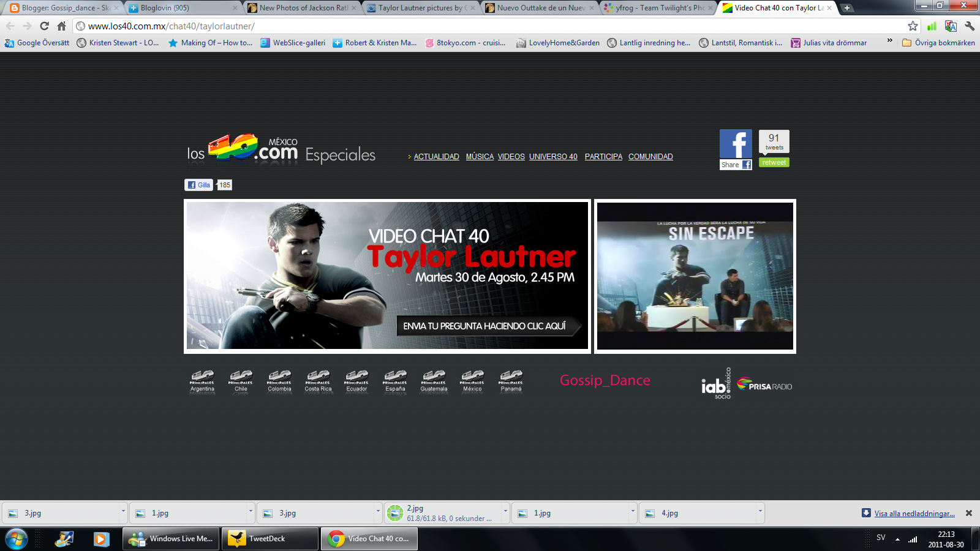Click the translate extension icon in the toolbar
Screen dimensions: 980x551
coord(951,26)
